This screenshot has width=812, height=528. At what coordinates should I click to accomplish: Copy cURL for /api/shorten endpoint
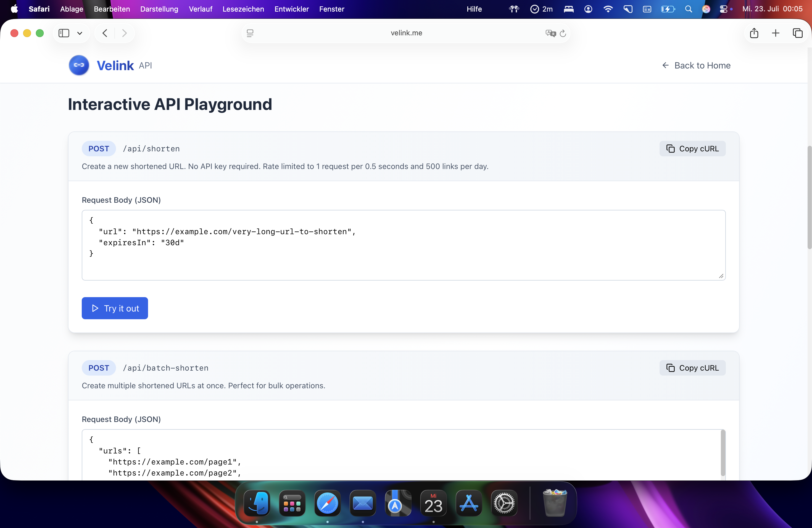692,149
